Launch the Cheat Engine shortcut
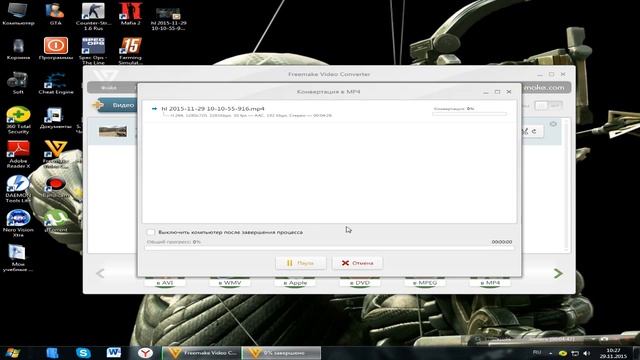Screen dimensions: 640x360 56,83
